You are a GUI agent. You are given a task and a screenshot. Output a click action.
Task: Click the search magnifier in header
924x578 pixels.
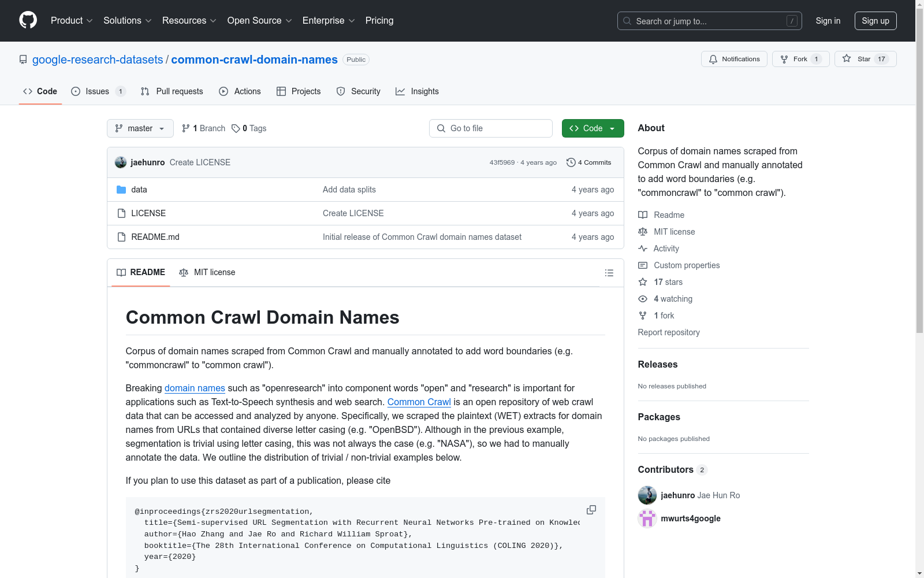pyautogui.click(x=627, y=21)
